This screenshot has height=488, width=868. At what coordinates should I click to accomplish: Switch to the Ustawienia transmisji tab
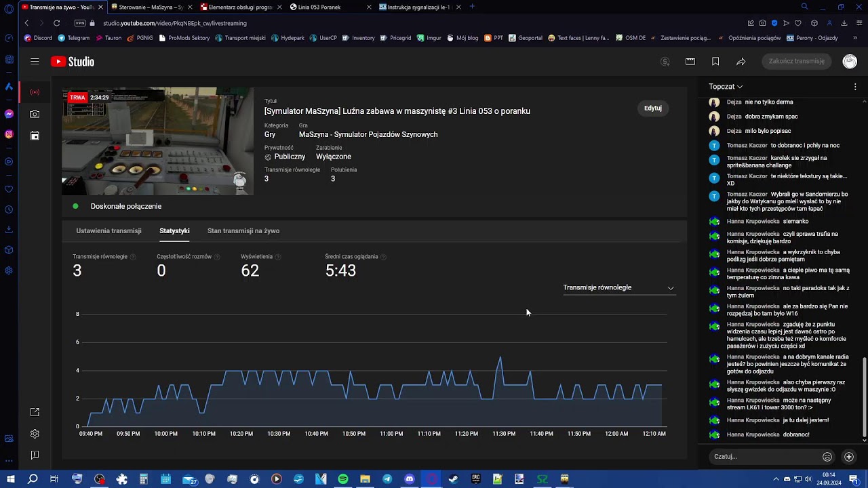click(x=108, y=231)
